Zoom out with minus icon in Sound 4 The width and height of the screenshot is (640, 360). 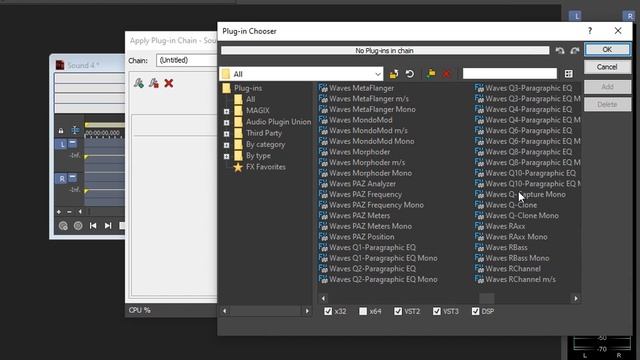click(x=69, y=212)
